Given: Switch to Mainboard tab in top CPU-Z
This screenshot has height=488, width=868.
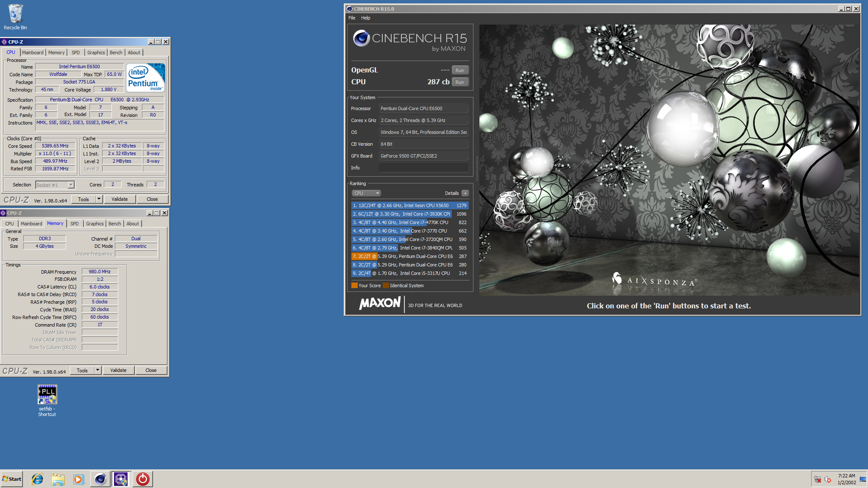Looking at the screenshot, I should (33, 53).
